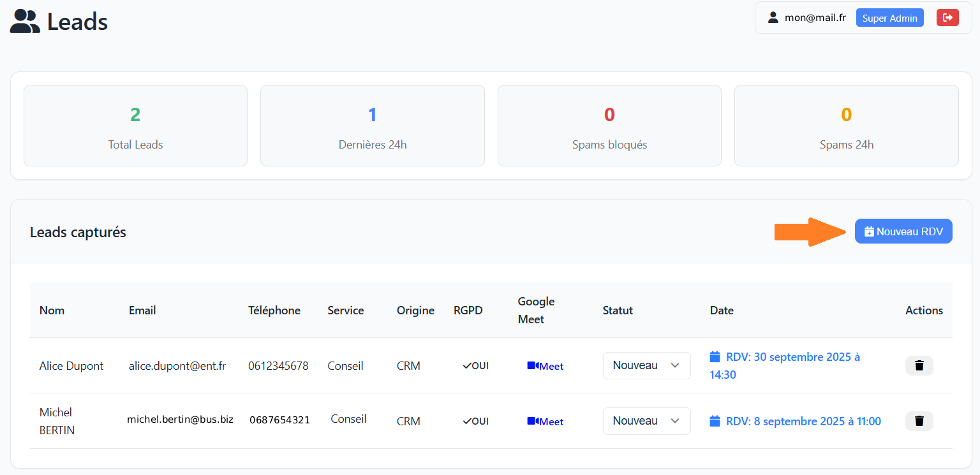Click CRM origin cell for Alice Dupont

408,366
